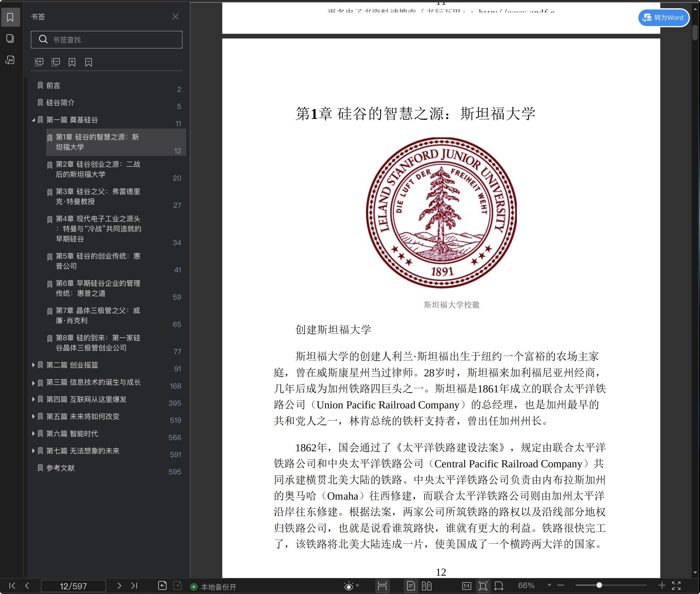This screenshot has height=594, width=700.
Task: Set zoom to actual size 1:1
Action: 467,586
